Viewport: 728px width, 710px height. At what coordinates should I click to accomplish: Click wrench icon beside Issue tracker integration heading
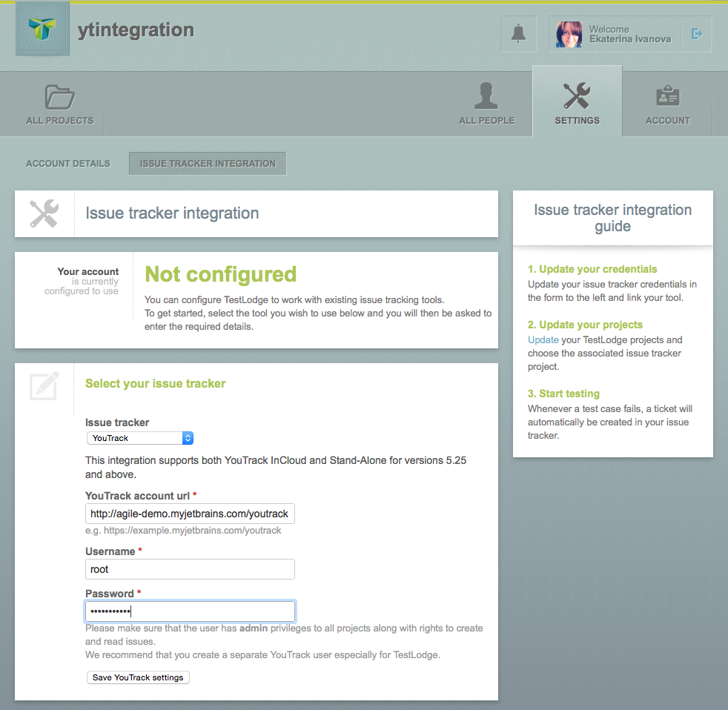pos(44,213)
